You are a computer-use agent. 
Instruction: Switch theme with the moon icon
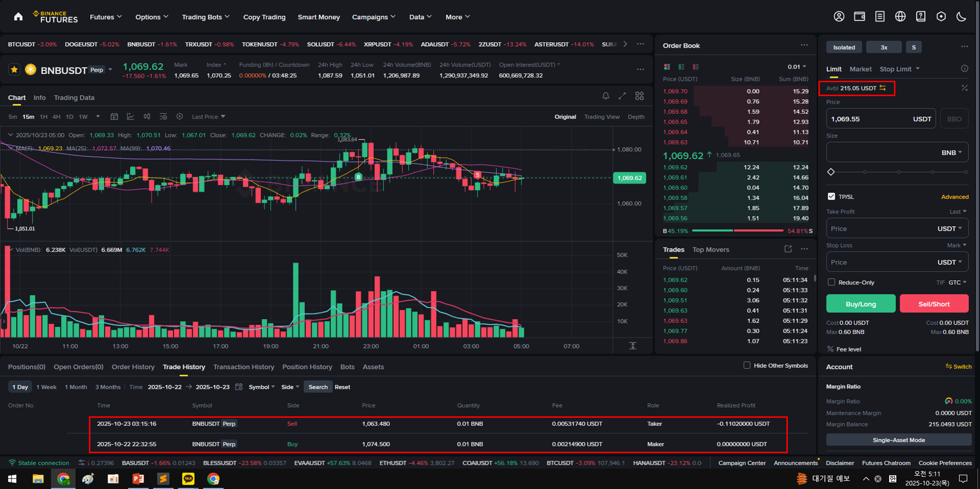pyautogui.click(x=961, y=17)
